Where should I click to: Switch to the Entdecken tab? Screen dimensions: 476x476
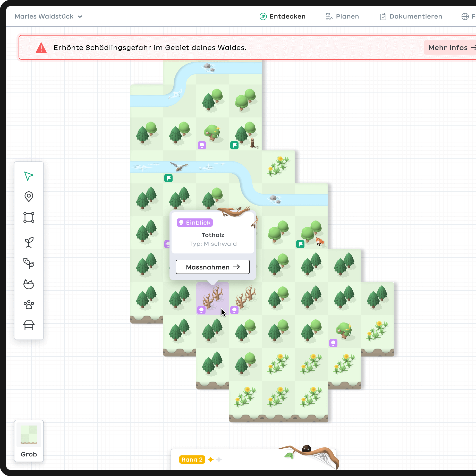(283, 16)
